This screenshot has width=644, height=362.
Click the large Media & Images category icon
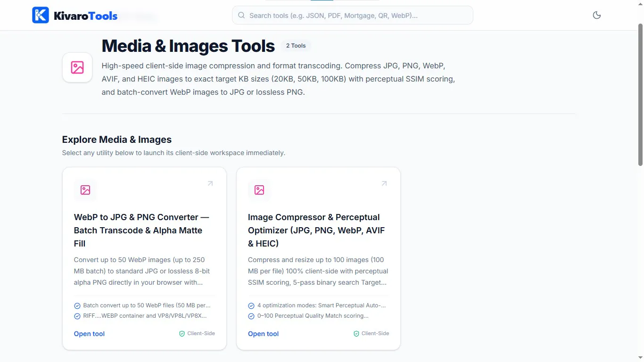(x=77, y=67)
